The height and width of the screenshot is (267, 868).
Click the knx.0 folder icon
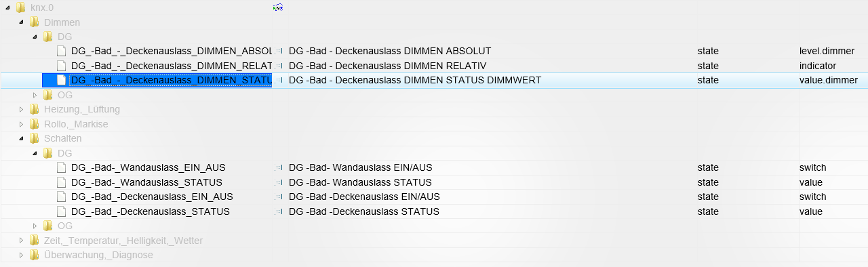(20, 7)
